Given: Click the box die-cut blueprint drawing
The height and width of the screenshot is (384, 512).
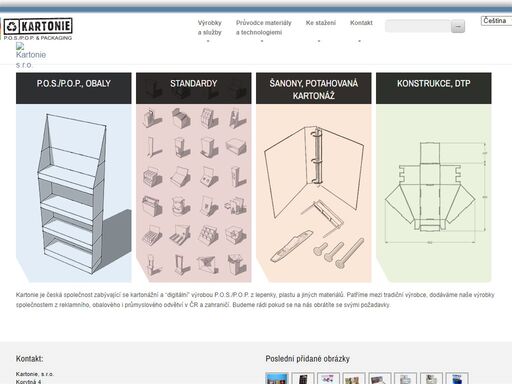Looking at the screenshot, I should (434, 193).
